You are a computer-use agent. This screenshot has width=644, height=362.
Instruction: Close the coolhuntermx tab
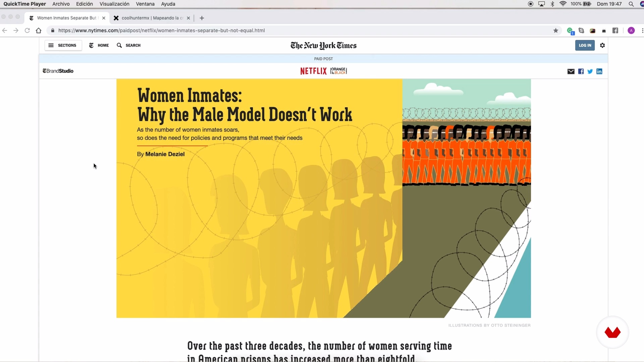point(188,18)
